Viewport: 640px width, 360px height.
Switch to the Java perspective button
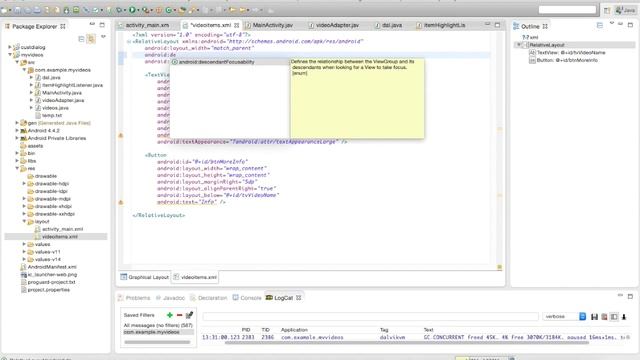pyautogui.click(x=625, y=10)
